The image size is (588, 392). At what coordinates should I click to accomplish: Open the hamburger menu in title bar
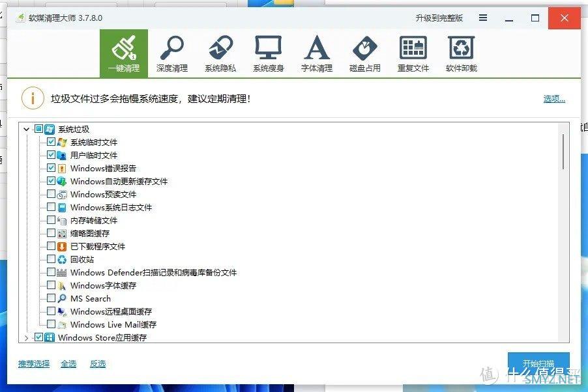[483, 18]
